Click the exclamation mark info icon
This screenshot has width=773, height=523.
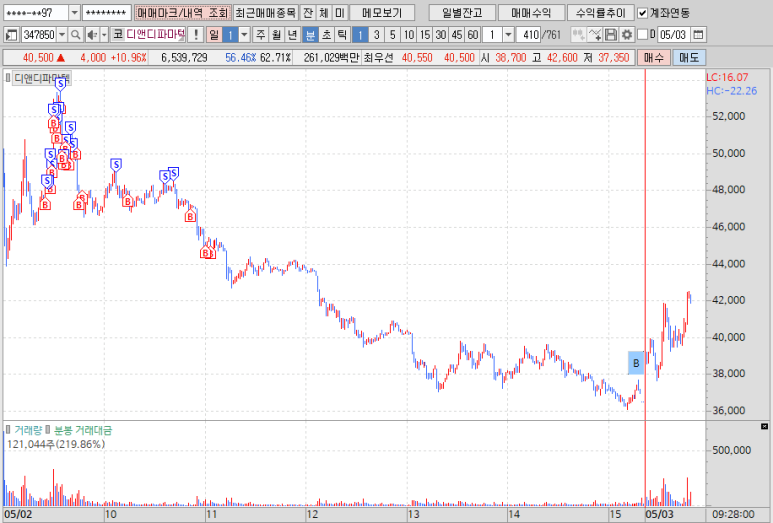click(x=196, y=35)
